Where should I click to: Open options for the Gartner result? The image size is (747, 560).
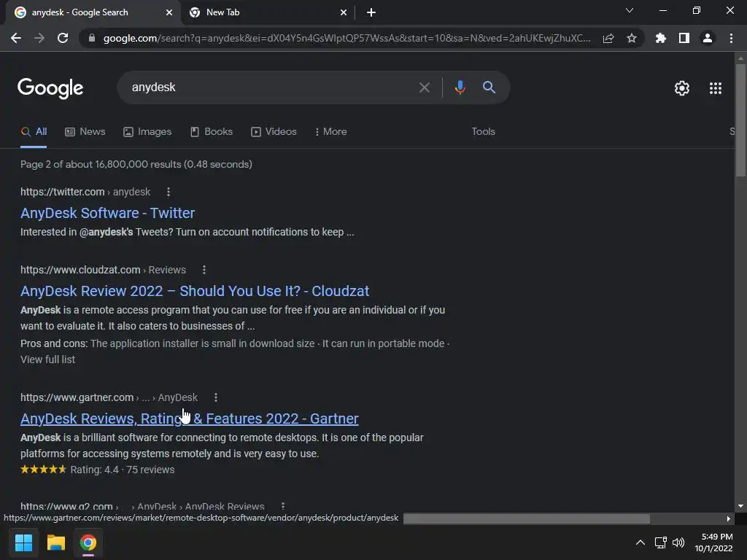(216, 397)
